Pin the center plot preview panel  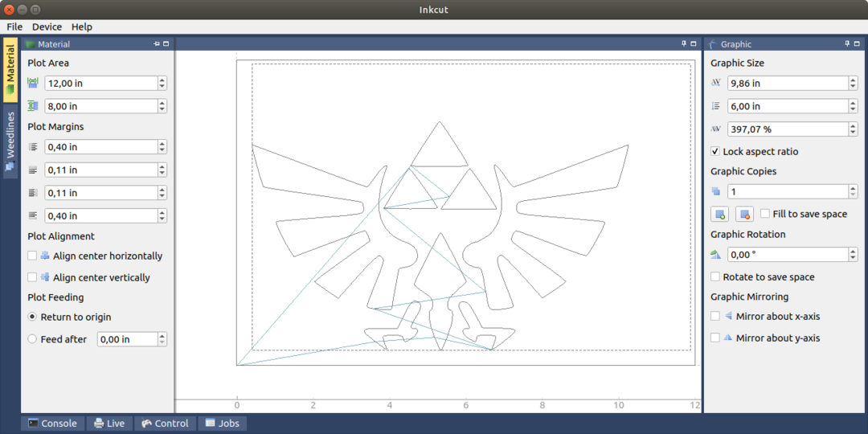[684, 43]
